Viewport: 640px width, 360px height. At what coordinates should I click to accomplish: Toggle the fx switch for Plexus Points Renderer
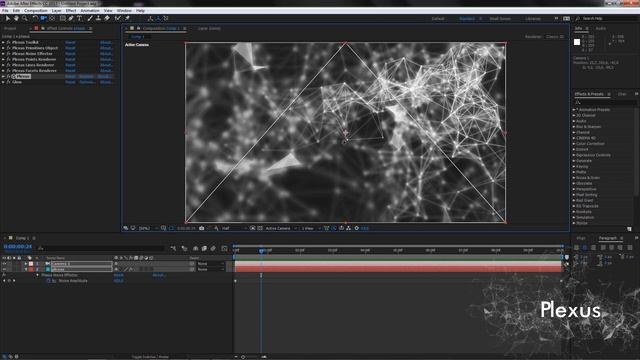click(x=8, y=59)
